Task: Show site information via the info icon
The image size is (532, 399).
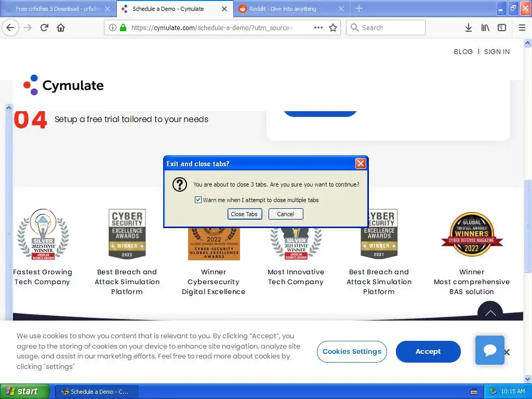Action: (112, 28)
